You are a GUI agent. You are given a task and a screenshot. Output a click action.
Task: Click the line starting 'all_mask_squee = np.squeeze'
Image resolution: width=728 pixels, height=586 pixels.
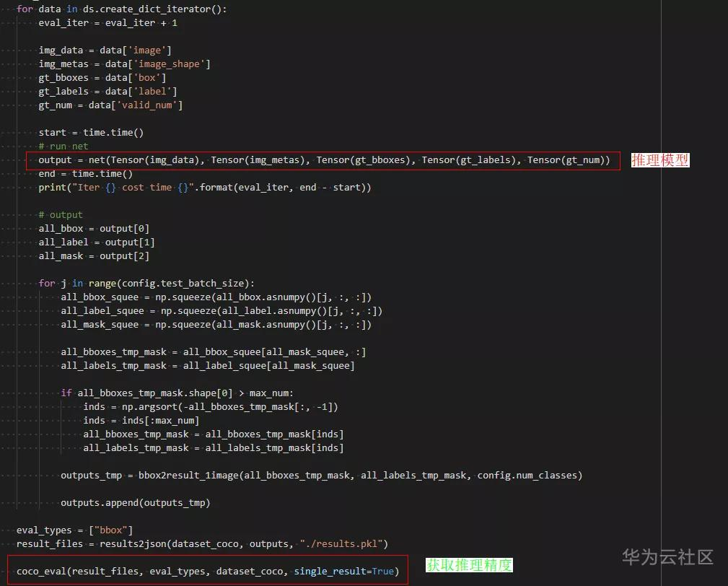pyautogui.click(x=216, y=325)
